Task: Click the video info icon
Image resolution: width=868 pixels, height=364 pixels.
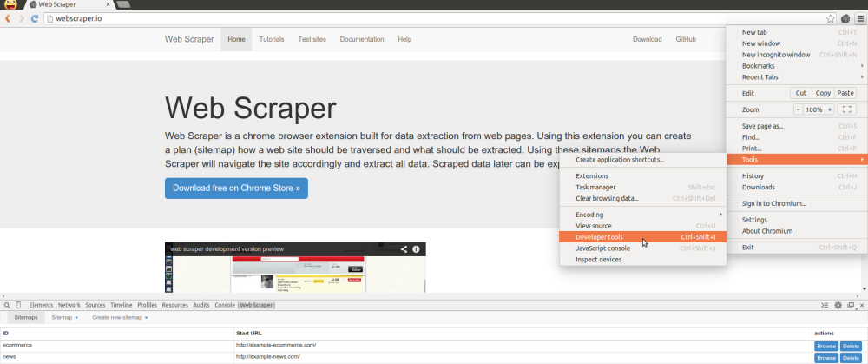Action: pos(417,249)
